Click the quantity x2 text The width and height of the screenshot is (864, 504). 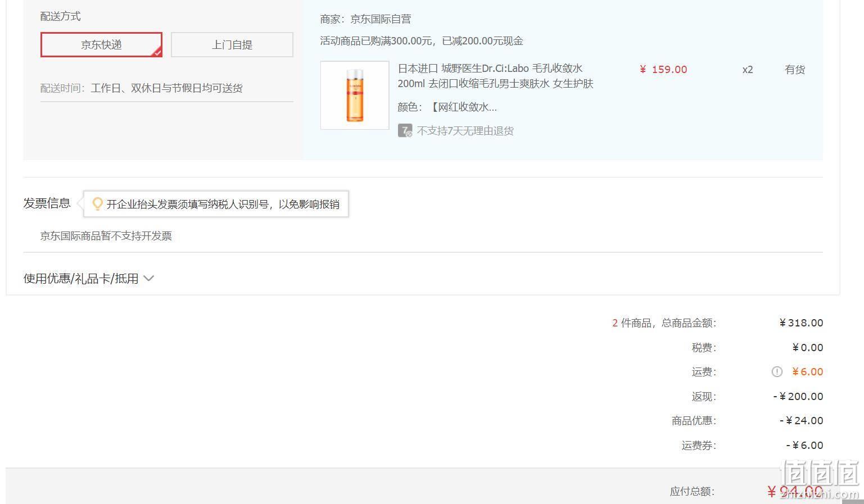tap(748, 70)
